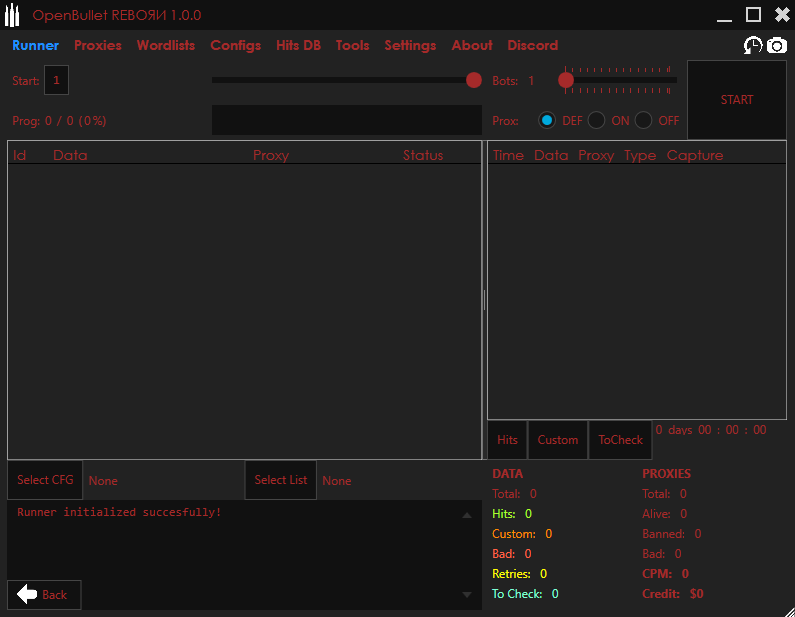Take a screenshot with the camera icon

coord(776,46)
